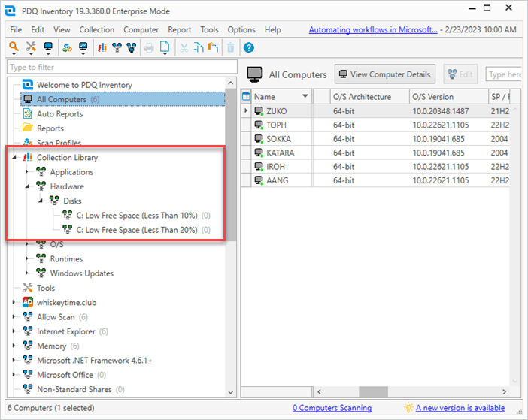Expand the Memory collection node
This screenshot has width=528, height=420.
click(14, 346)
